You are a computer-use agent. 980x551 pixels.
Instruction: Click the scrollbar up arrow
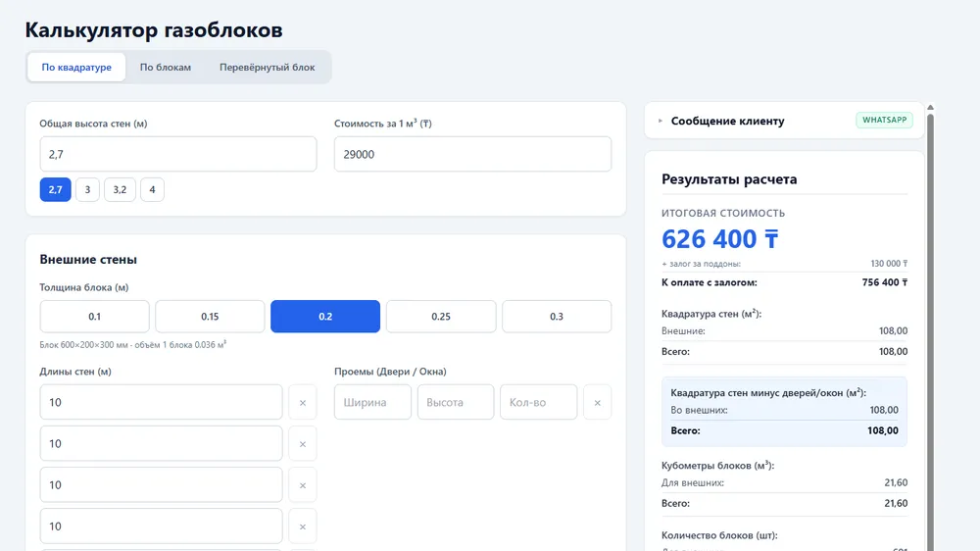tap(931, 108)
